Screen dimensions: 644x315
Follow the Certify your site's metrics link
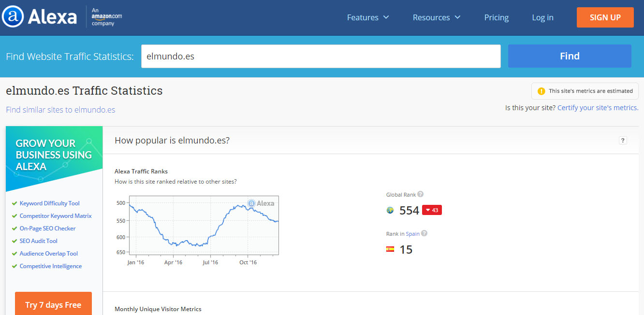(598, 108)
